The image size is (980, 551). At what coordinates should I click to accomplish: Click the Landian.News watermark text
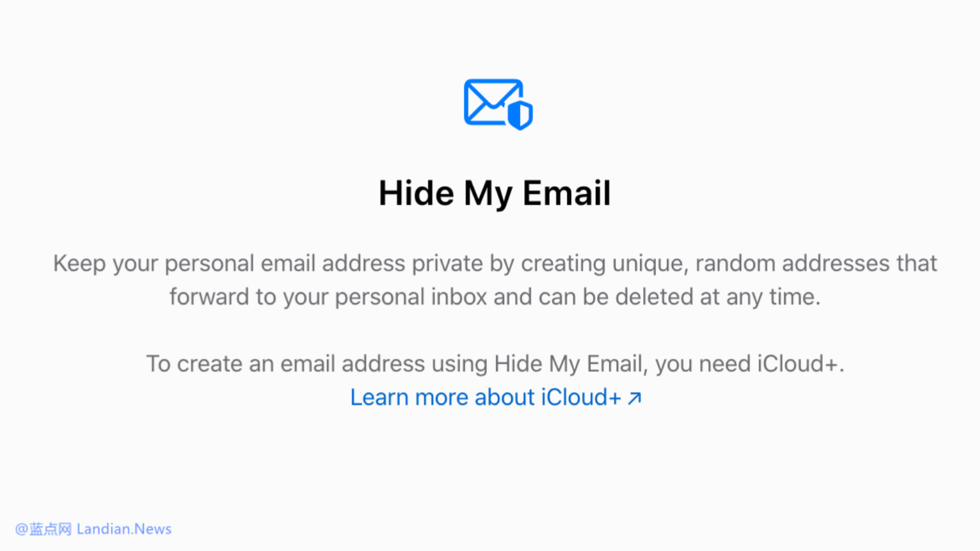(124, 529)
